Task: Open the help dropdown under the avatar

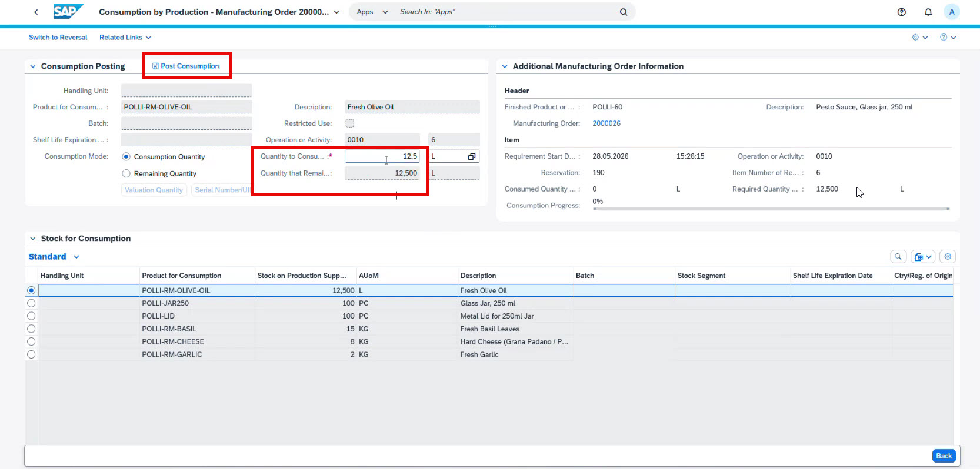Action: [948, 37]
